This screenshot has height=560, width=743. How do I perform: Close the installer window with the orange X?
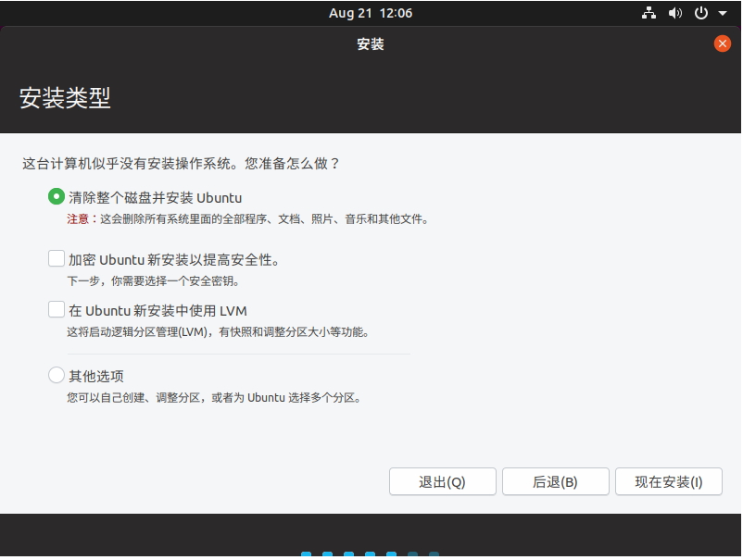pyautogui.click(x=722, y=44)
